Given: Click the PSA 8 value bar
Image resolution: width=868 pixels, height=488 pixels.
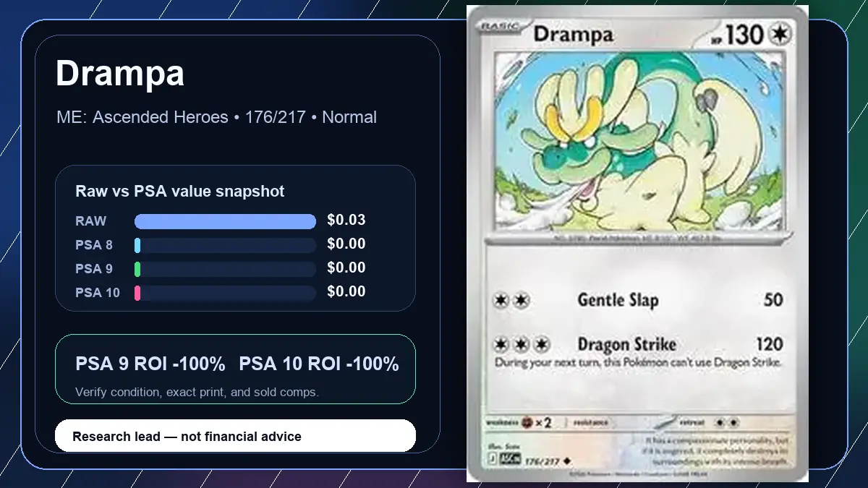Looking at the screenshot, I should click(225, 246).
